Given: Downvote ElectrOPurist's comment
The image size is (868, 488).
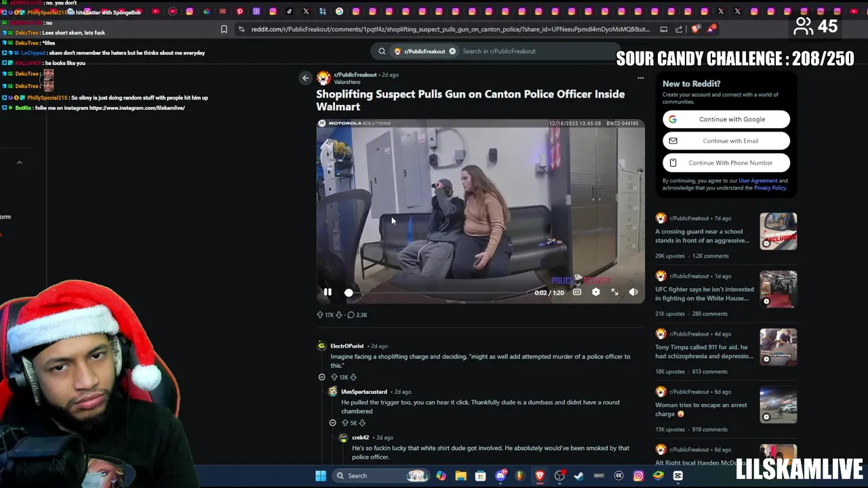Looking at the screenshot, I should click(353, 377).
